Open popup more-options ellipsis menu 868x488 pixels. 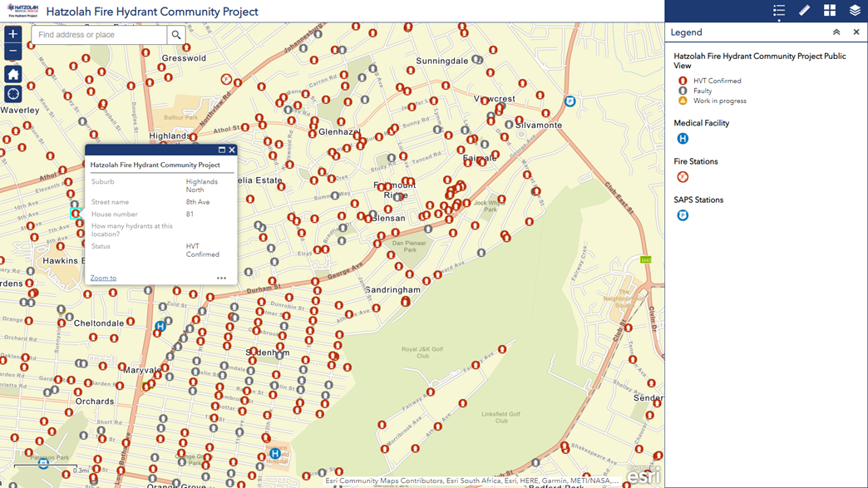click(221, 279)
